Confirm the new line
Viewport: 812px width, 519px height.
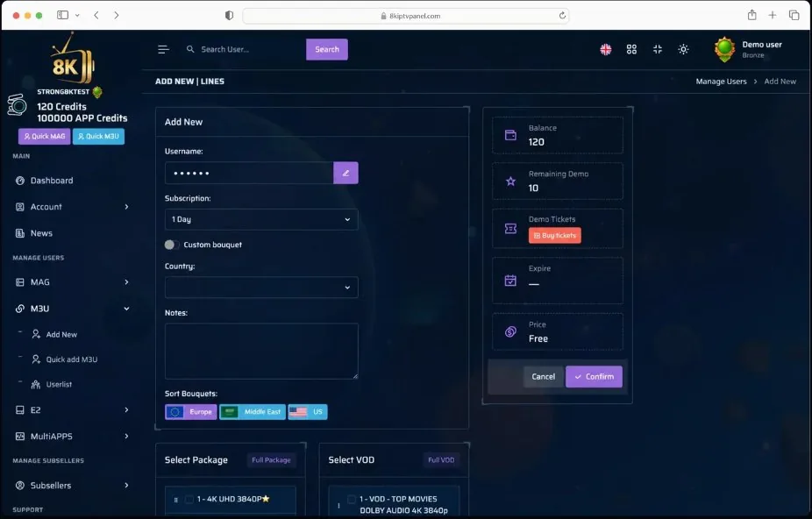tap(594, 377)
